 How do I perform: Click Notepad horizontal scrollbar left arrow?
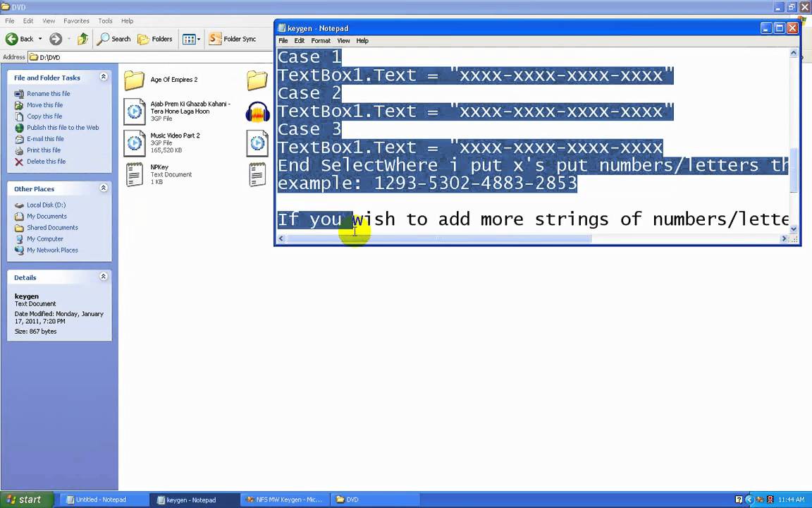click(281, 238)
